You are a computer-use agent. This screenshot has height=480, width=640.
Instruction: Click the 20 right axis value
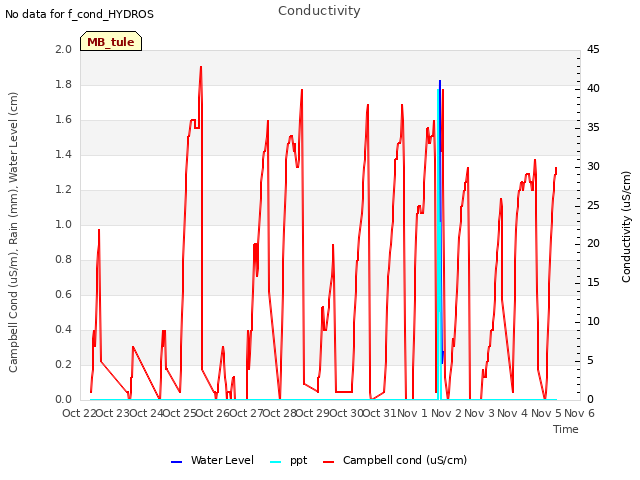593,244
